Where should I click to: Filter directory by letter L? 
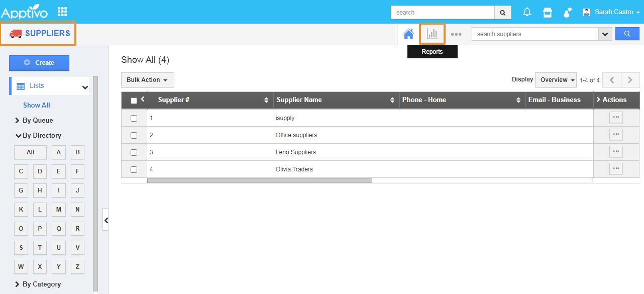(x=40, y=210)
